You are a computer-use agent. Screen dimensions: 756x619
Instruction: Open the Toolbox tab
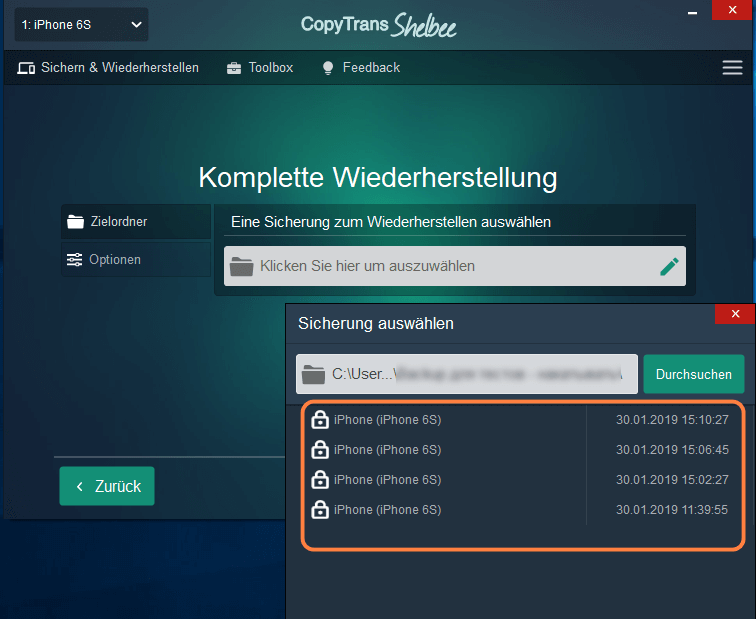coord(260,67)
